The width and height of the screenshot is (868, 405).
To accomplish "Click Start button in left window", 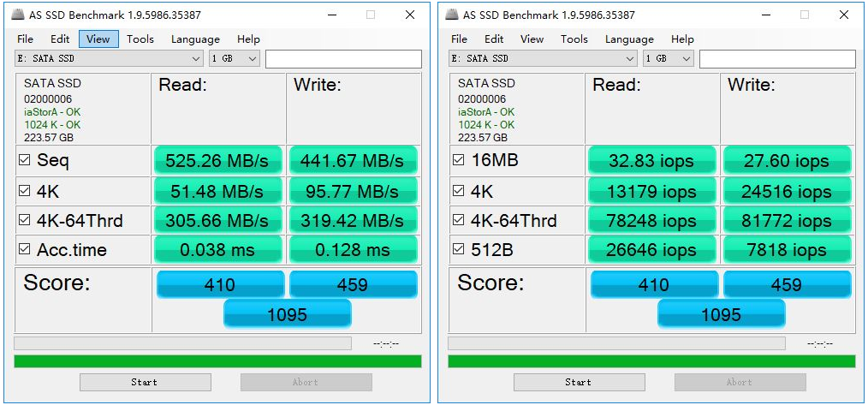I will coord(145,382).
